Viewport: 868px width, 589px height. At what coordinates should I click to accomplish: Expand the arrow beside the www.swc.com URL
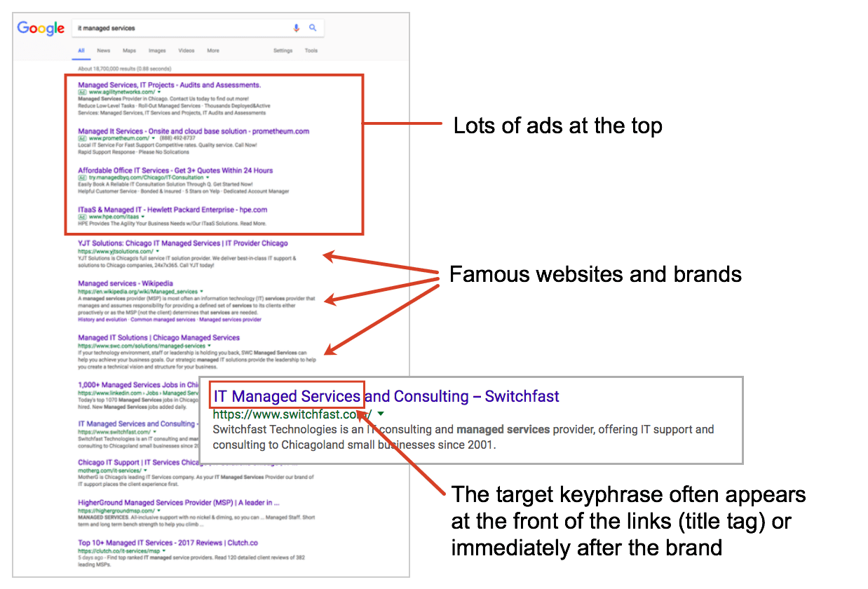(210, 346)
